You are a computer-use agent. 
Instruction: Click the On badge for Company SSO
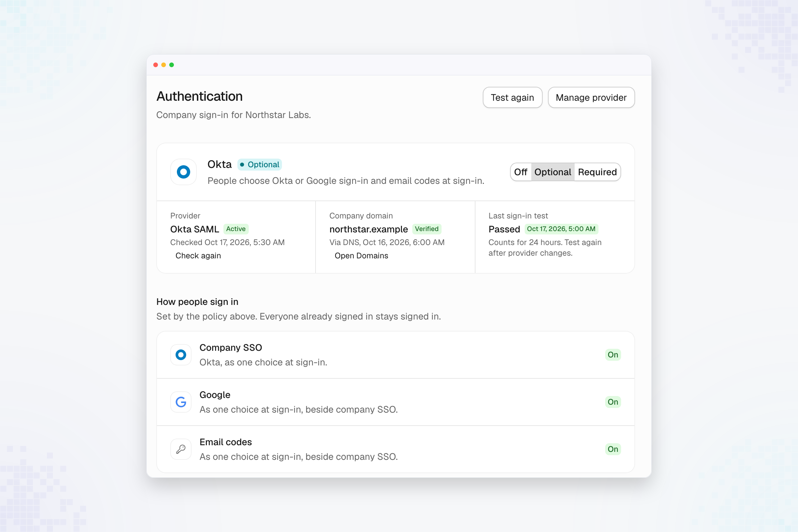(613, 355)
